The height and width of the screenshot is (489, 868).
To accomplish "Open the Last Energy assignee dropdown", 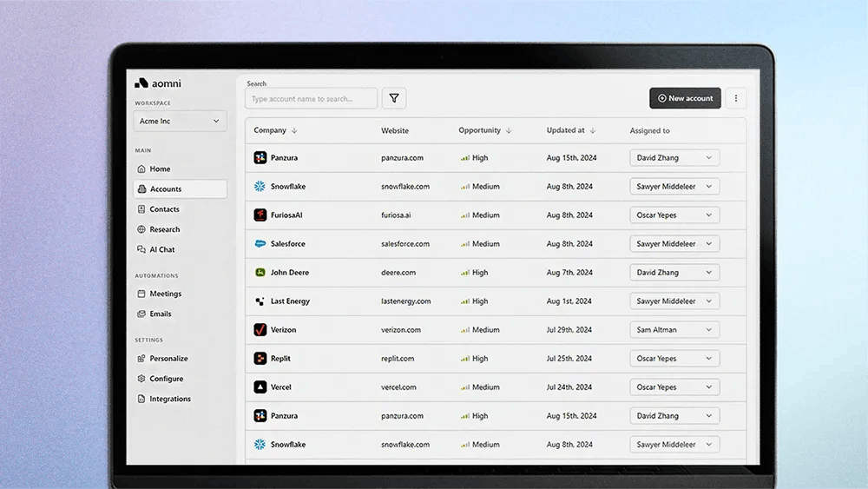I will pyautogui.click(x=674, y=301).
